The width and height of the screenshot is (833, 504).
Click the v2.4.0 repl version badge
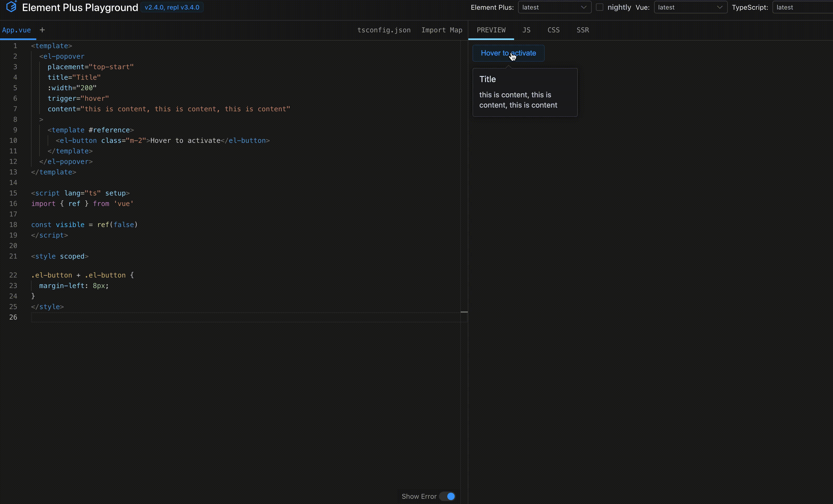[x=172, y=7]
